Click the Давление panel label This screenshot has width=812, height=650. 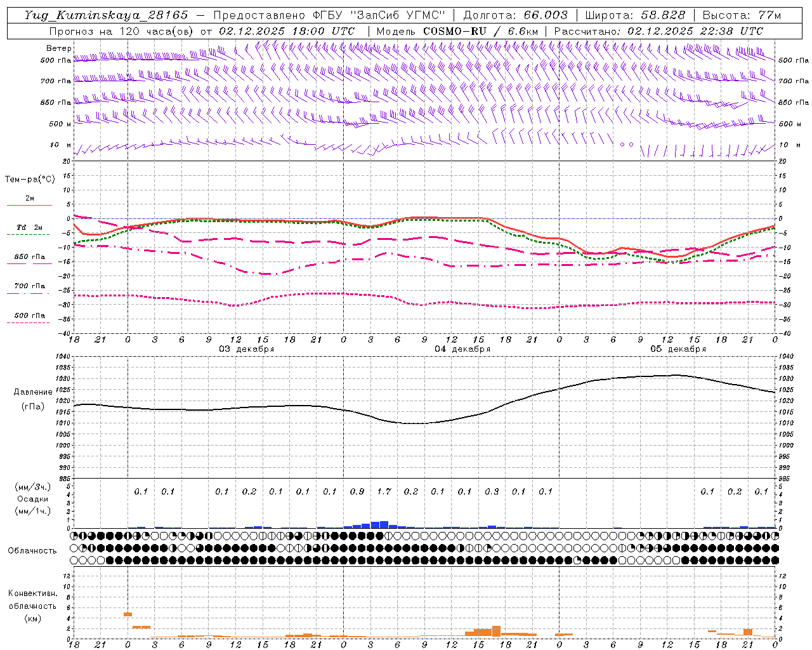(x=33, y=392)
